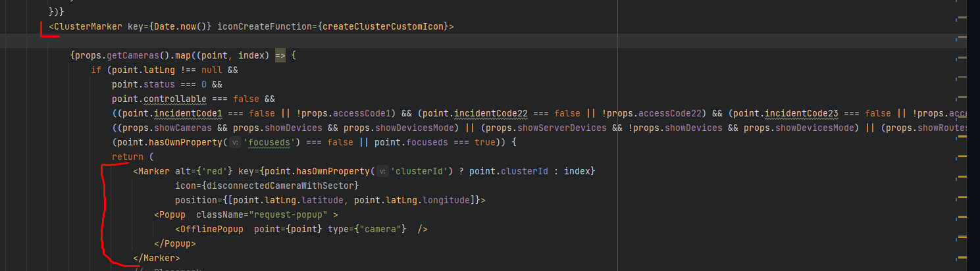
Task: Click the opening Popup tag name
Action: 172,214
